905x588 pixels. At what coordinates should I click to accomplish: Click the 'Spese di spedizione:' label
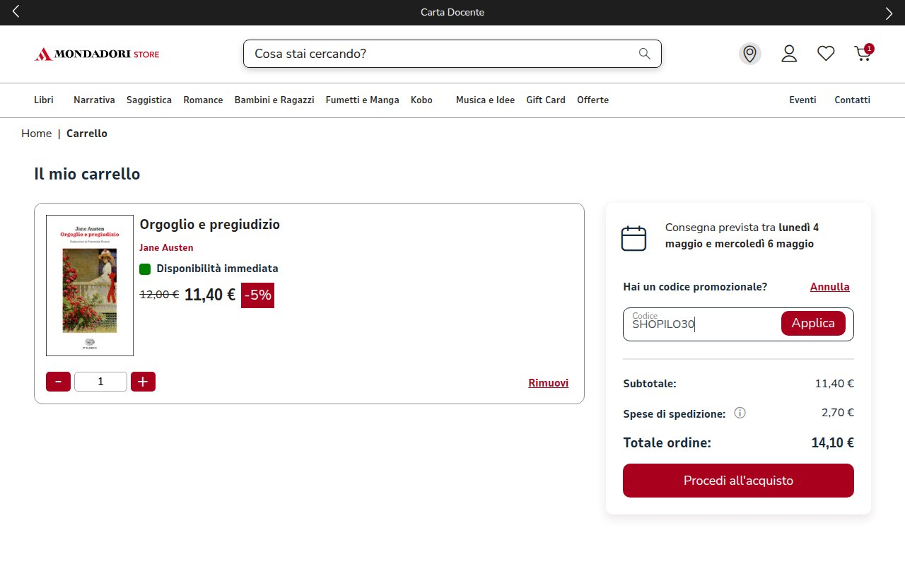coord(675,414)
